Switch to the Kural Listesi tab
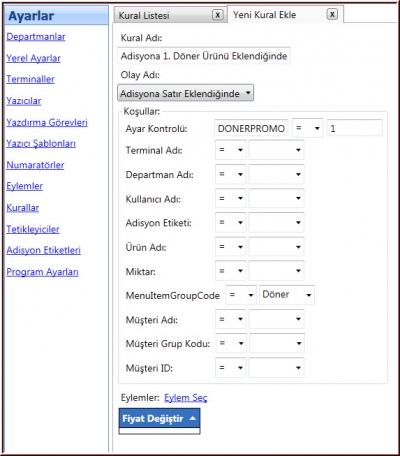400x456 pixels. 144,15
